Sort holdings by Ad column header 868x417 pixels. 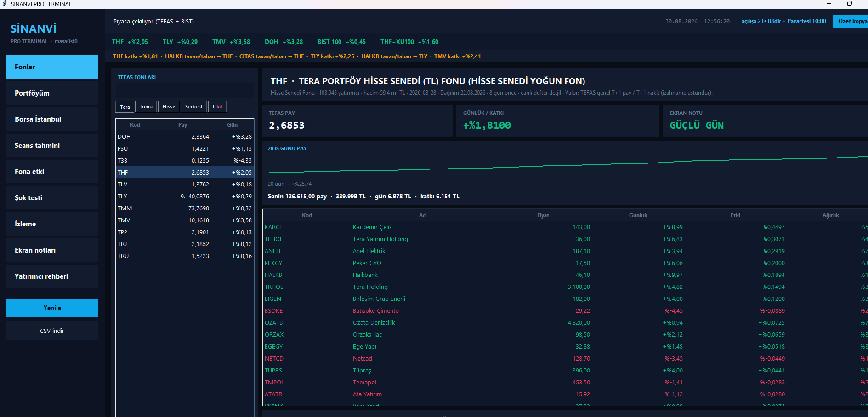(422, 215)
